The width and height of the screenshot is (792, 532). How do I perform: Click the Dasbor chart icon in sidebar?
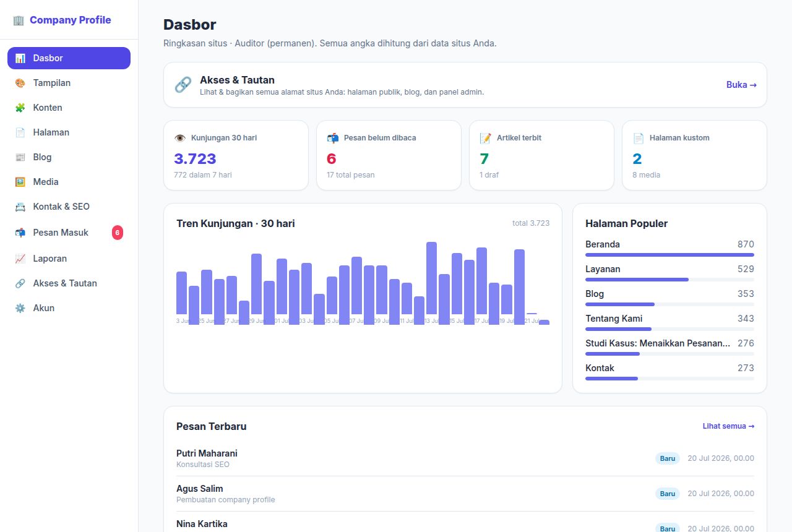[20, 58]
